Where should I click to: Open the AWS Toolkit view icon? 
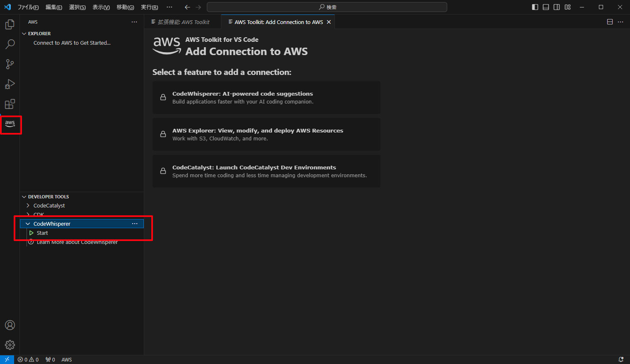click(x=10, y=124)
